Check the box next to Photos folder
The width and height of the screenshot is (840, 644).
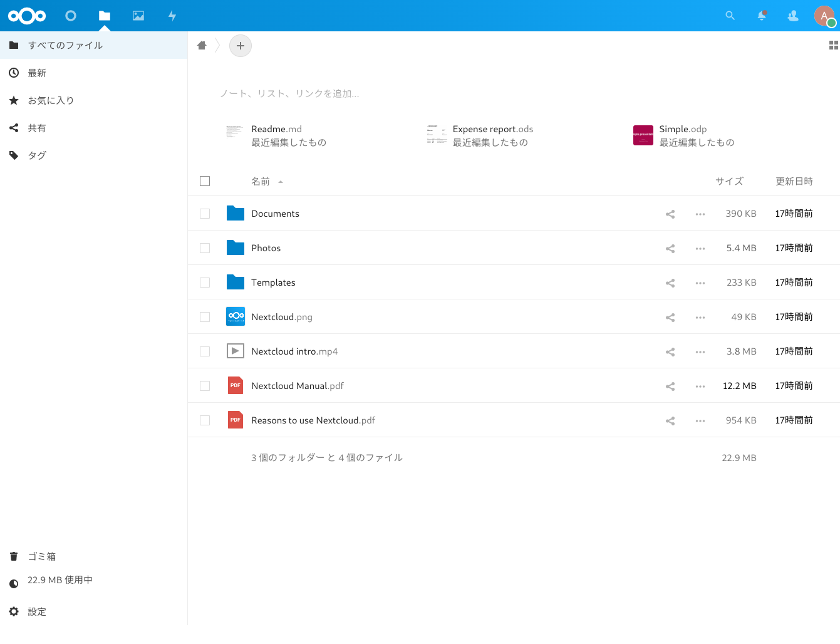[205, 248]
